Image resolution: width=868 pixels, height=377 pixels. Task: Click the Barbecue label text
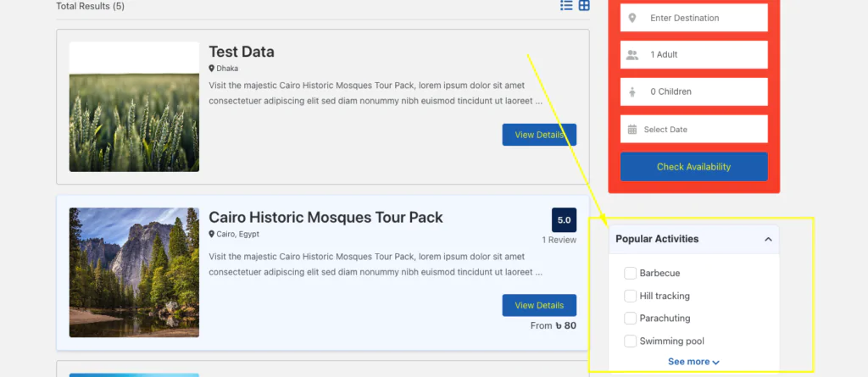[x=659, y=273]
